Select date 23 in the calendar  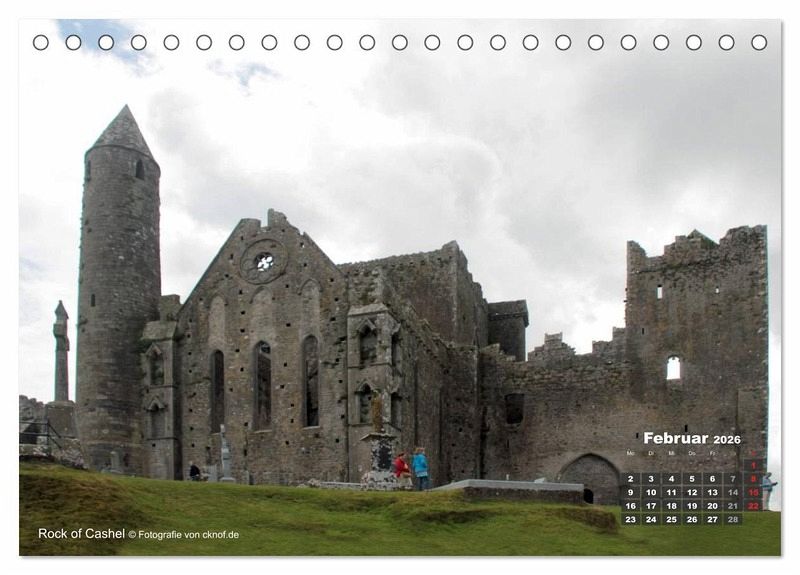click(x=631, y=519)
